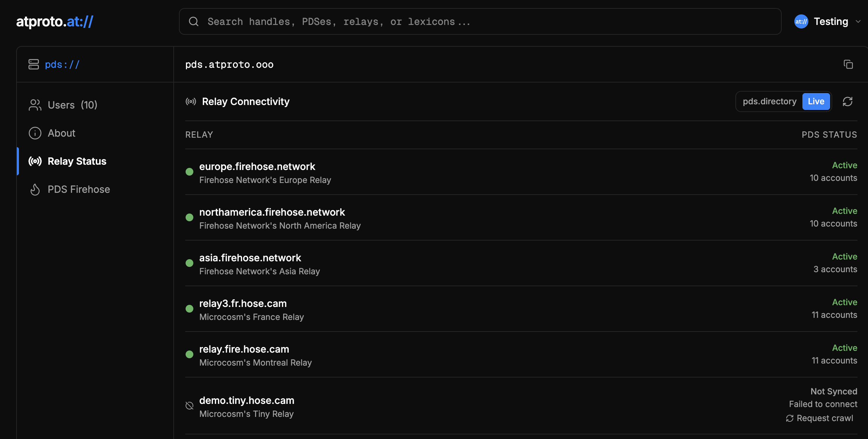Switch source to Live
Viewport: 868px width, 439px height.
[x=816, y=101]
